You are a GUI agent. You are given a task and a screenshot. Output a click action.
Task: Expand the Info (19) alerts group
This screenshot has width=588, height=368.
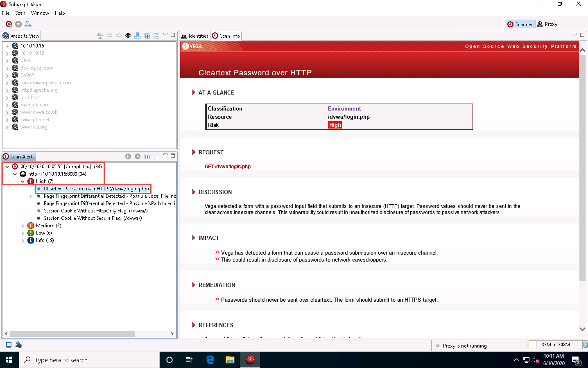[x=23, y=240]
